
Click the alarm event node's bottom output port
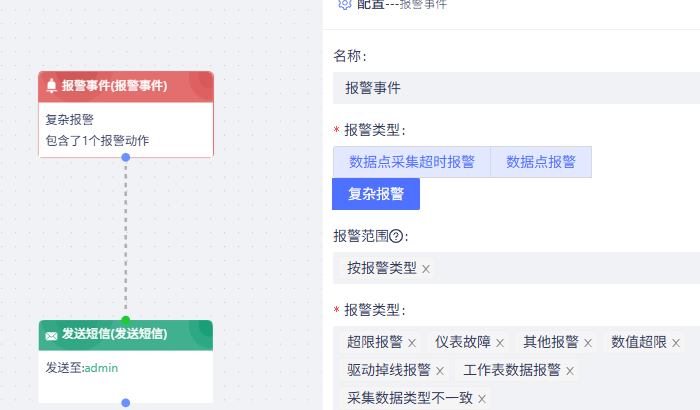(126, 157)
